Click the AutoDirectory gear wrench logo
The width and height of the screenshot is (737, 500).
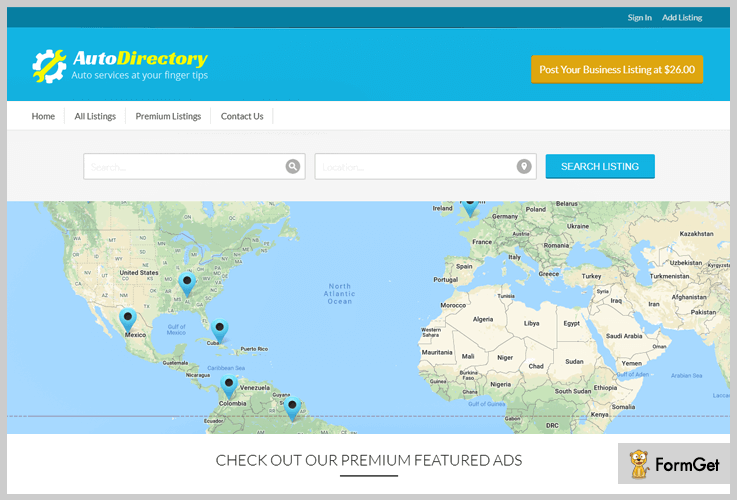[x=49, y=66]
